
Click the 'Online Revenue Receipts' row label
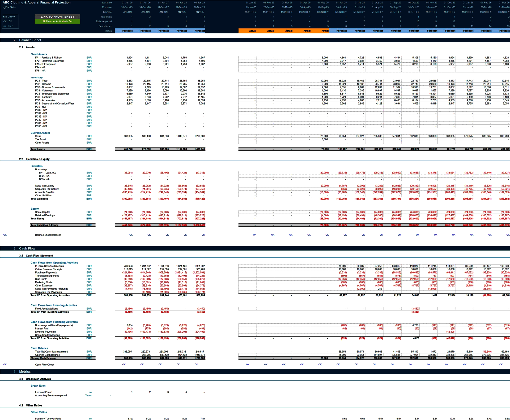[x=49, y=269]
